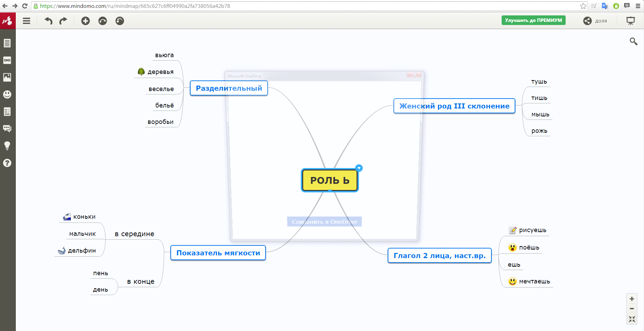
Task: Click the share icon next to доля
Action: pos(588,21)
